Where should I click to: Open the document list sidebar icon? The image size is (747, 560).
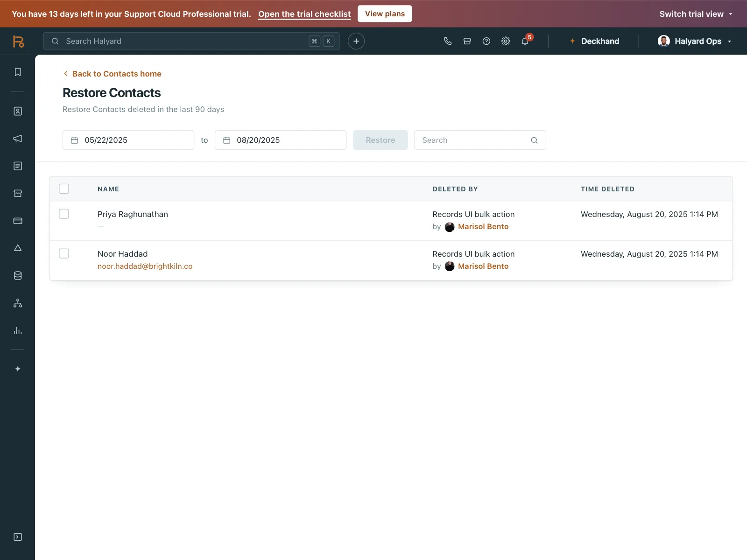[x=18, y=166]
